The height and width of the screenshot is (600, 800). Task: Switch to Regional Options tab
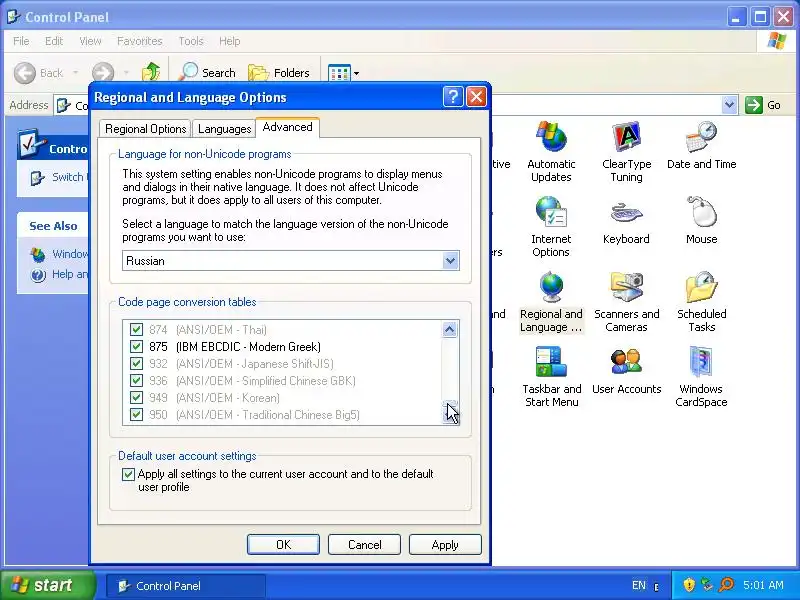tap(145, 129)
